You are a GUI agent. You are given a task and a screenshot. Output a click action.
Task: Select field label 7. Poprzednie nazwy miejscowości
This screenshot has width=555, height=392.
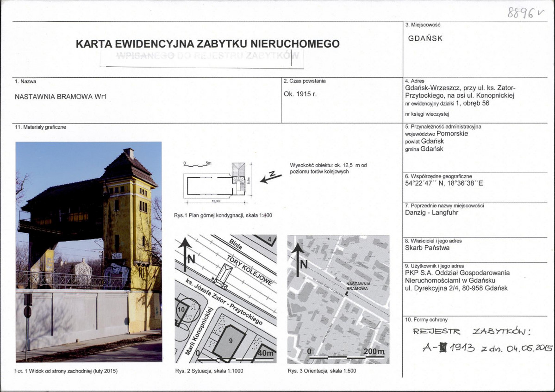pos(444,205)
